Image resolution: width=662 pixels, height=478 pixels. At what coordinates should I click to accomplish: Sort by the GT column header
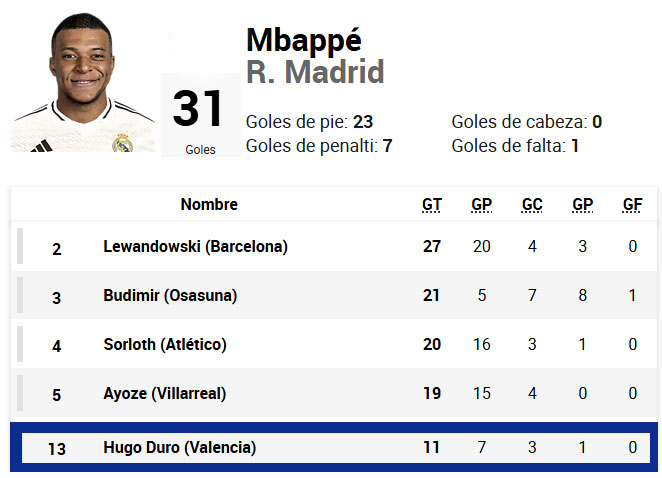431,205
